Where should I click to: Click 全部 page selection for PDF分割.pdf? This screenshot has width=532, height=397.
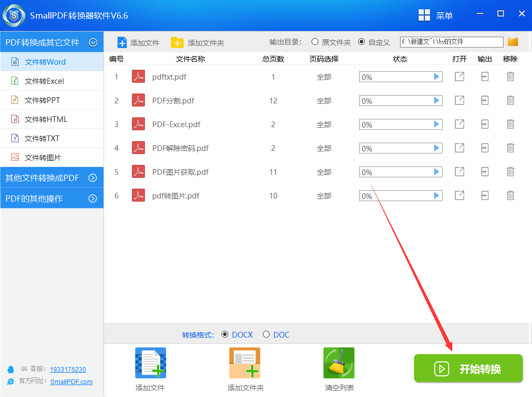click(324, 101)
